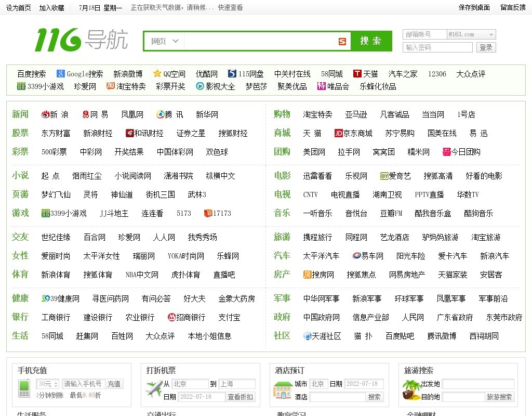Open the @163.com mail domain dropdown

471,34
